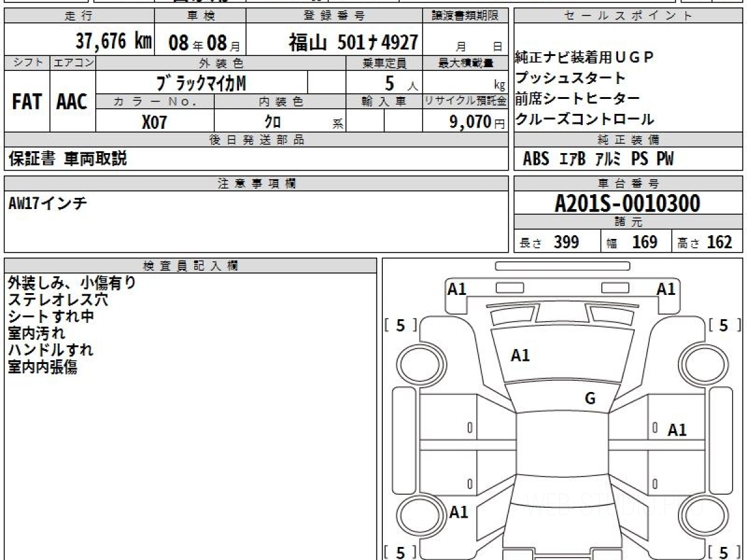Click the プッシュスタート sales point line

click(x=570, y=78)
